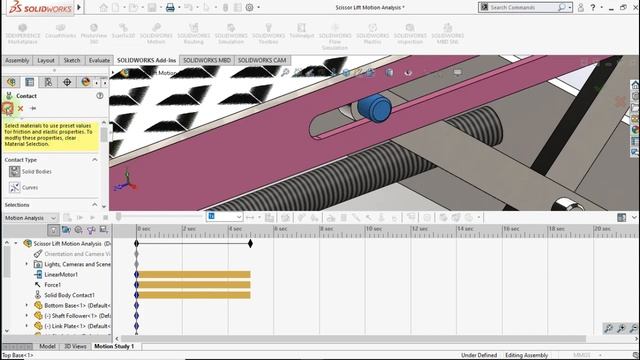Switch to the Sketch tab
The width and height of the screenshot is (640, 360).
(x=72, y=60)
